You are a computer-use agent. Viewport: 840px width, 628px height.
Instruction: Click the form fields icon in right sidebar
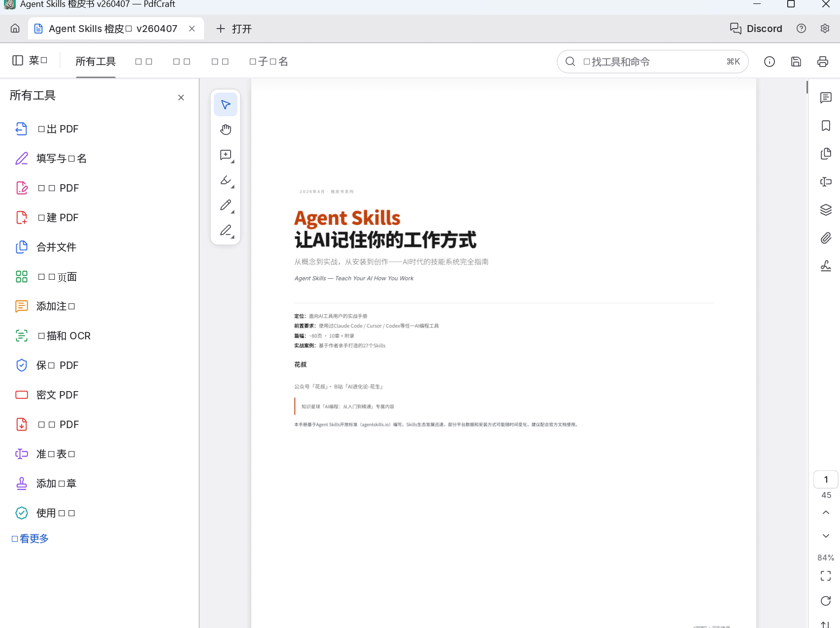click(826, 182)
